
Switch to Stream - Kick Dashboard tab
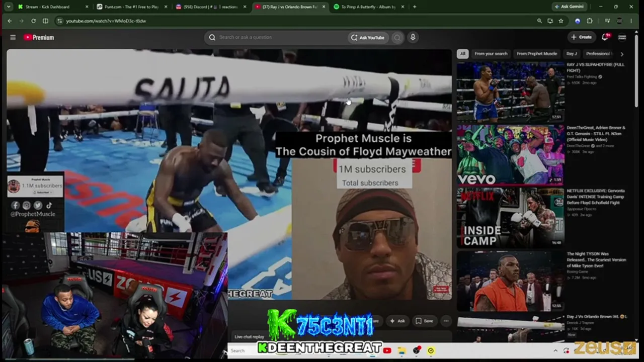53,7
